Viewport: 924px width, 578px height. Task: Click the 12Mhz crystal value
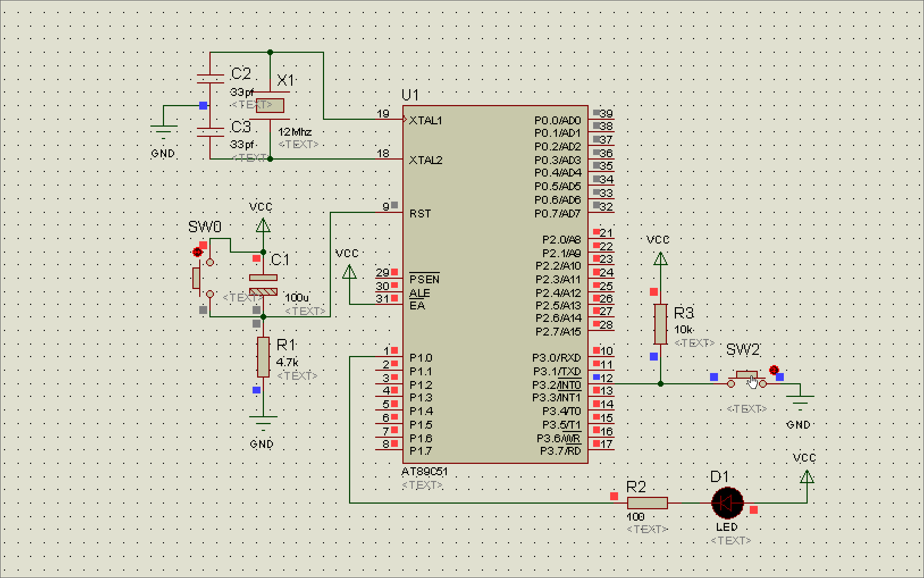pyautogui.click(x=295, y=132)
